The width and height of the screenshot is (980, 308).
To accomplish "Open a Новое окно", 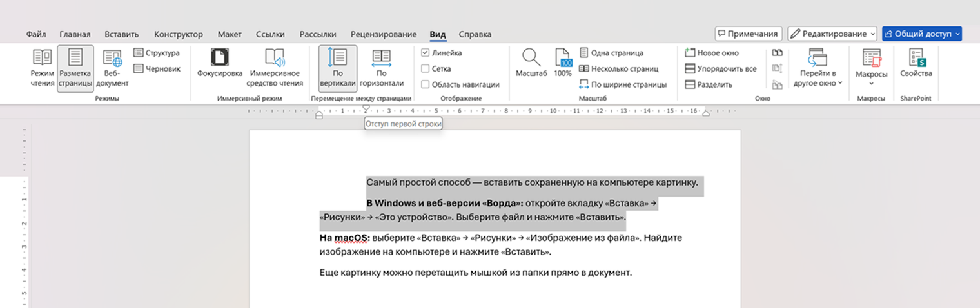I will point(712,53).
